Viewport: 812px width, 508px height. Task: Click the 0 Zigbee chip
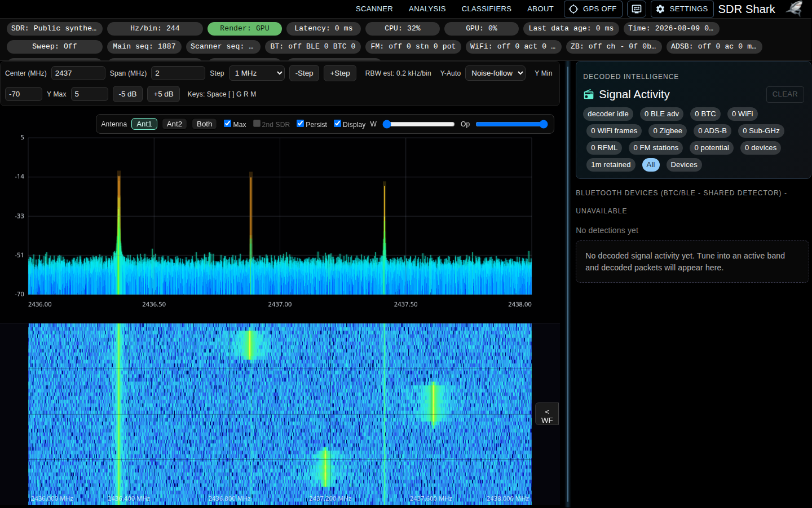click(x=668, y=131)
